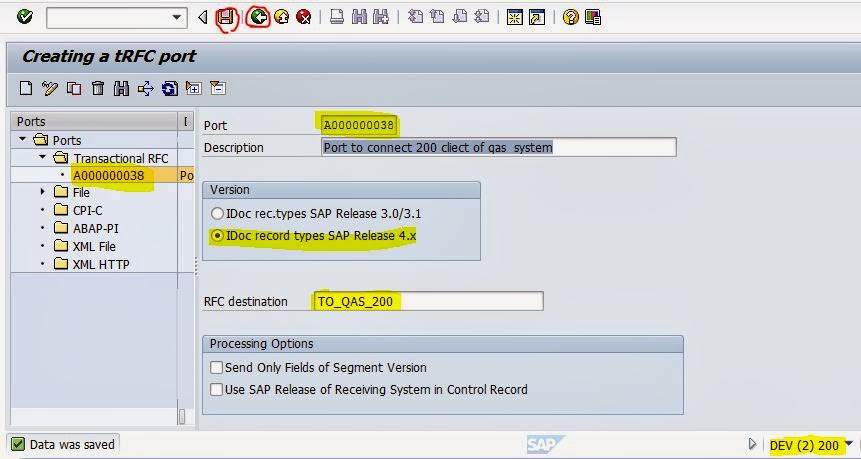Viewport: 861px width, 459px height.
Task: Create a new session icon
Action: [x=515, y=18]
